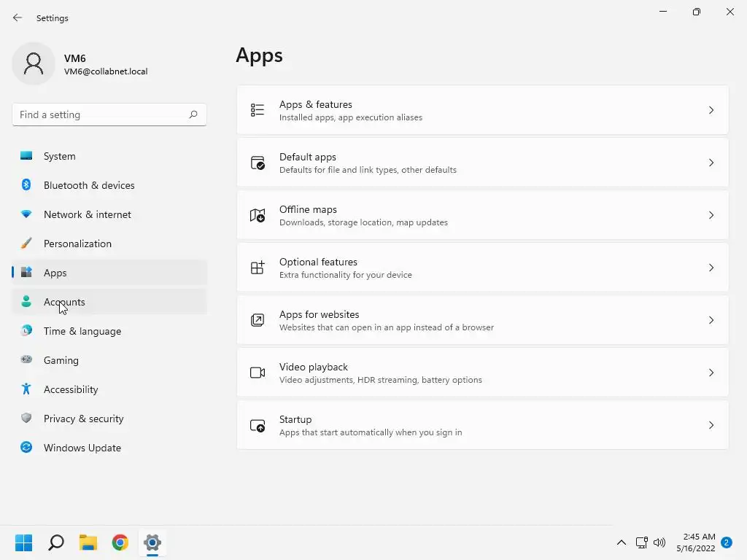Click the Bluetooth & devices sidebar icon
The image size is (747, 560).
(x=26, y=185)
